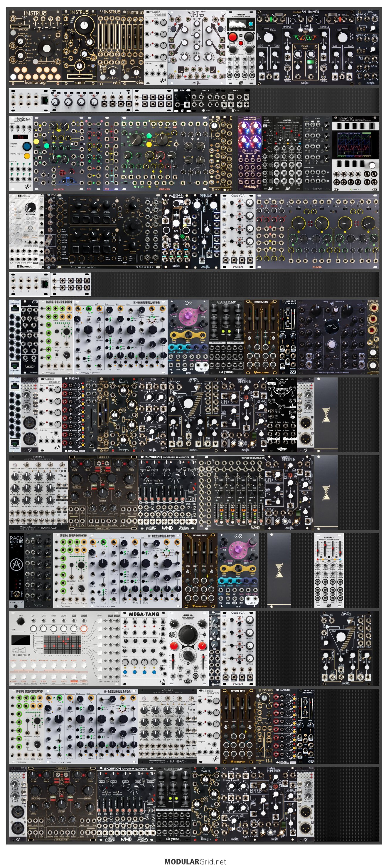
Task: Click the glowing green FM bus button on Spectraphon
Action: [311, 62]
